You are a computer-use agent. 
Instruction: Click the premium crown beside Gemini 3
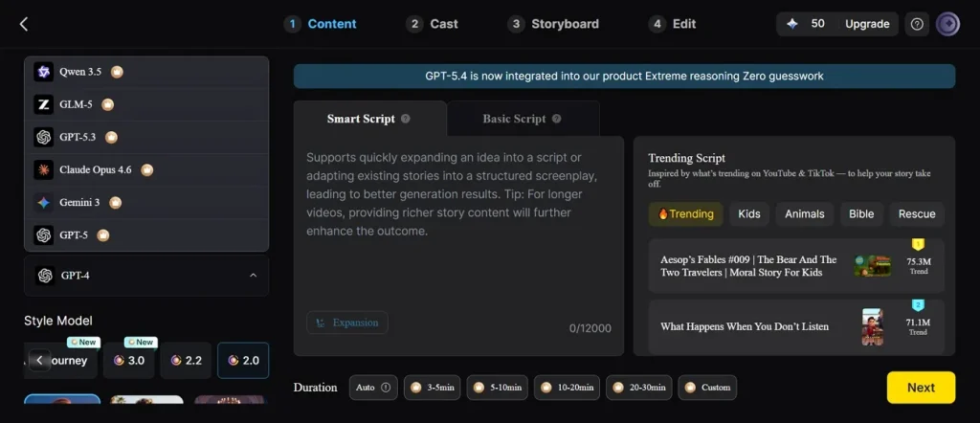[115, 203]
